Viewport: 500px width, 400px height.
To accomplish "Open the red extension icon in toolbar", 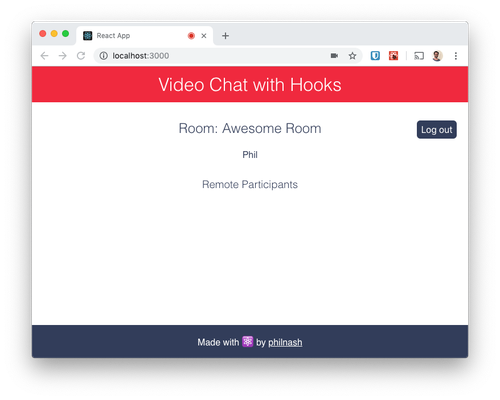I will [394, 56].
